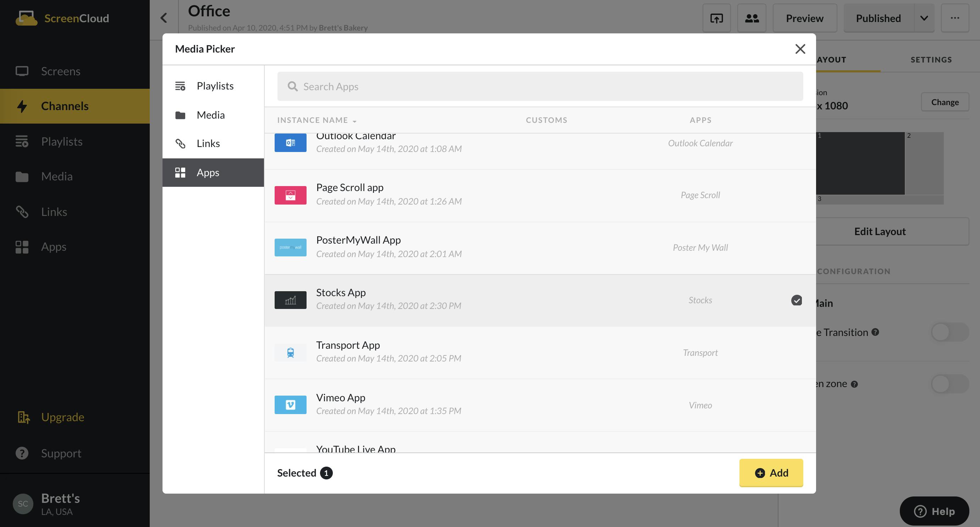The width and height of the screenshot is (980, 527).
Task: Select the Transport App row
Action: point(540,353)
